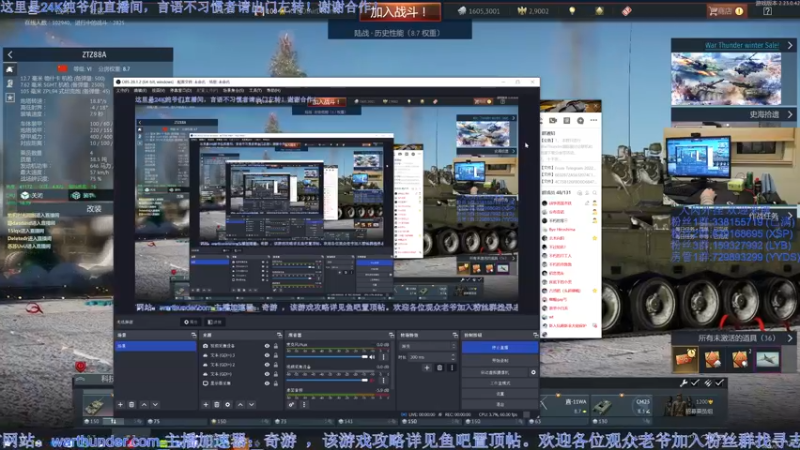The image size is (800, 450).
Task: Expand 所有未激活的道具 (36) chevron
Action: (x=790, y=338)
